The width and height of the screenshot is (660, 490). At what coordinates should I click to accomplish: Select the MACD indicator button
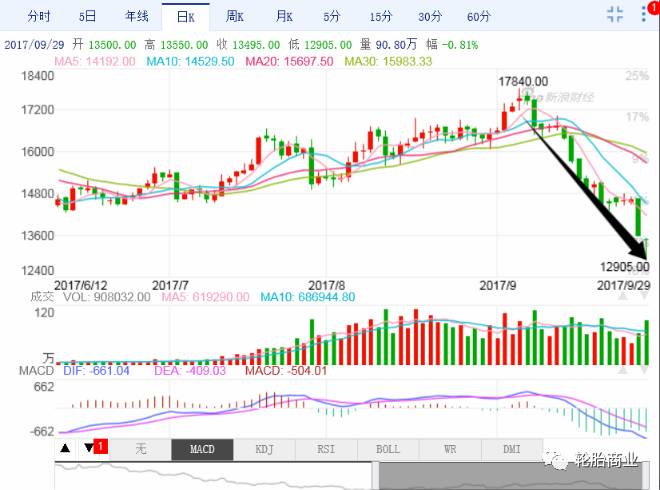click(x=202, y=449)
